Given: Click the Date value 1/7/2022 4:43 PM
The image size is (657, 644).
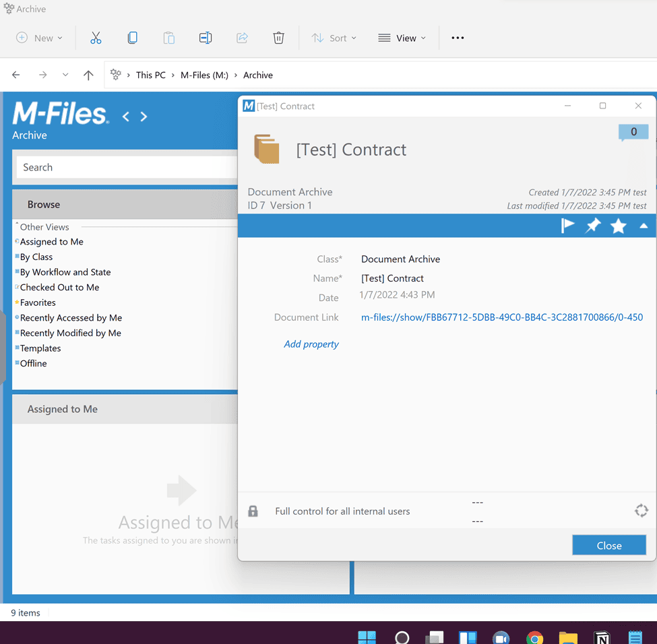Looking at the screenshot, I should 397,294.
